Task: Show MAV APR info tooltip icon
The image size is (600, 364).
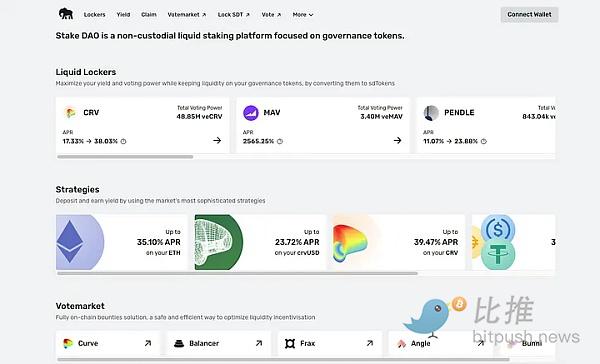Action: pos(280,141)
